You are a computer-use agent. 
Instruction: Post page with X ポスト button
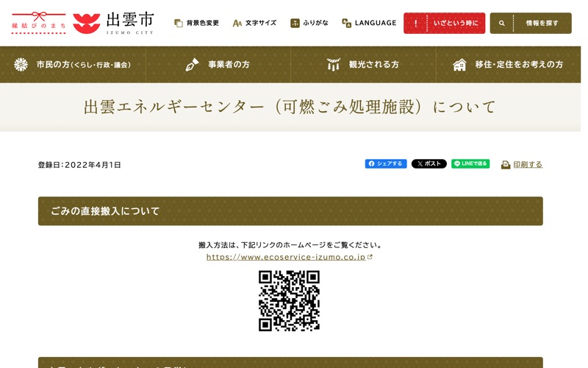pyautogui.click(x=429, y=163)
